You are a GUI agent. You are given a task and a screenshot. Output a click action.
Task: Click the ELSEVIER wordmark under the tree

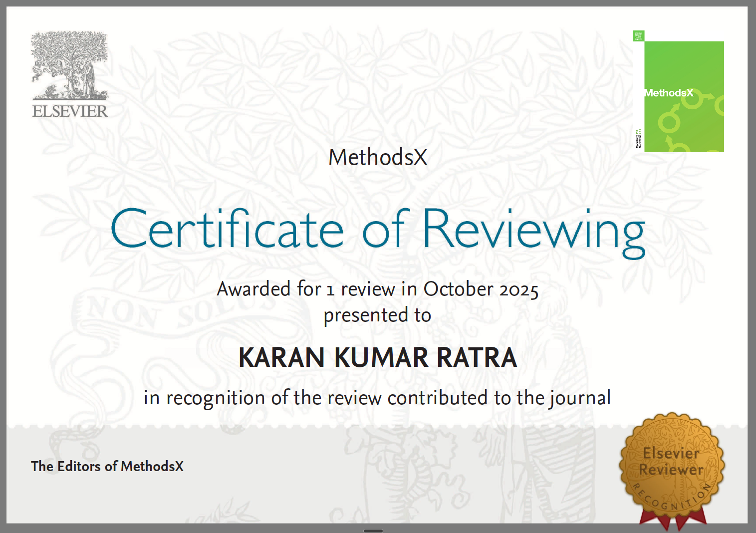pyautogui.click(x=70, y=111)
